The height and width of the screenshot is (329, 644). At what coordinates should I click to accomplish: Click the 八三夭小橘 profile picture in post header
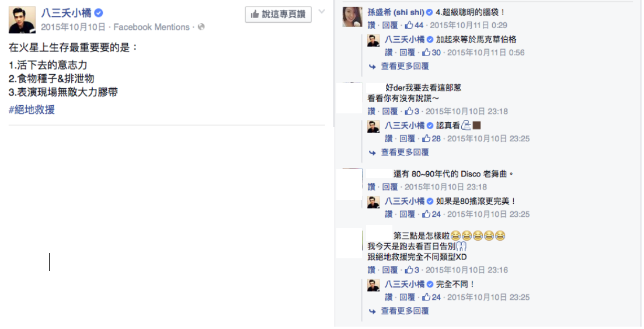pyautogui.click(x=22, y=20)
